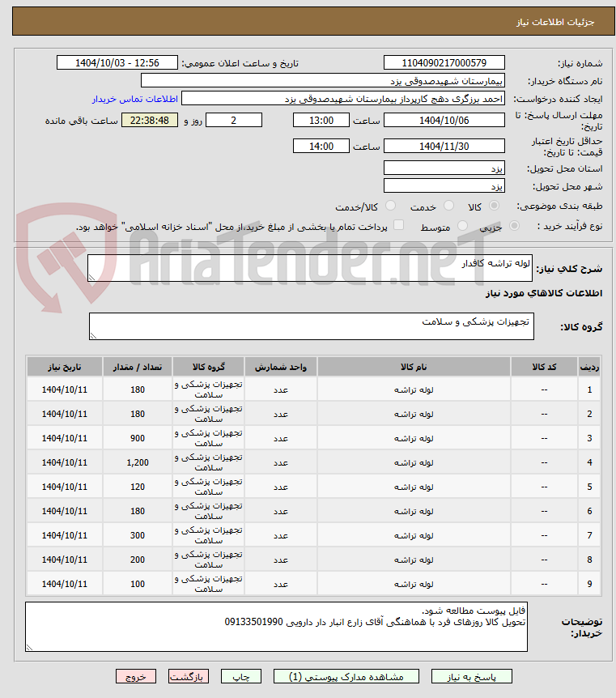Screen dimensions: 616x698
Task: Choose the متوسط purchase type radio
Action: [462, 226]
